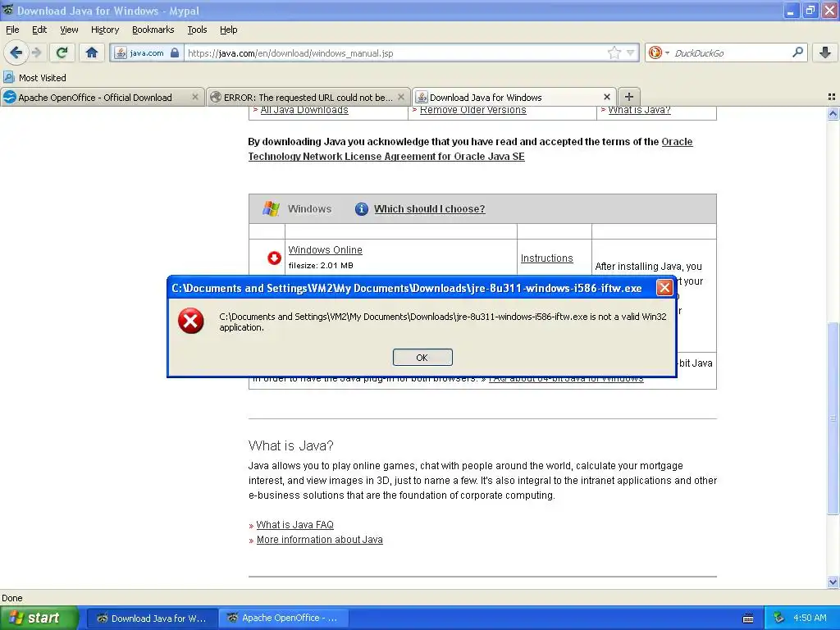Open the Instructions link

tap(546, 258)
